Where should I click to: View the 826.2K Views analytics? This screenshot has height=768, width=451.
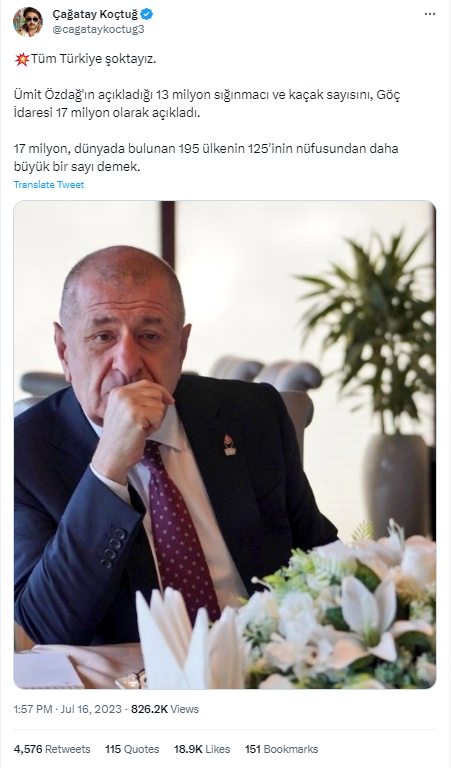(165, 709)
